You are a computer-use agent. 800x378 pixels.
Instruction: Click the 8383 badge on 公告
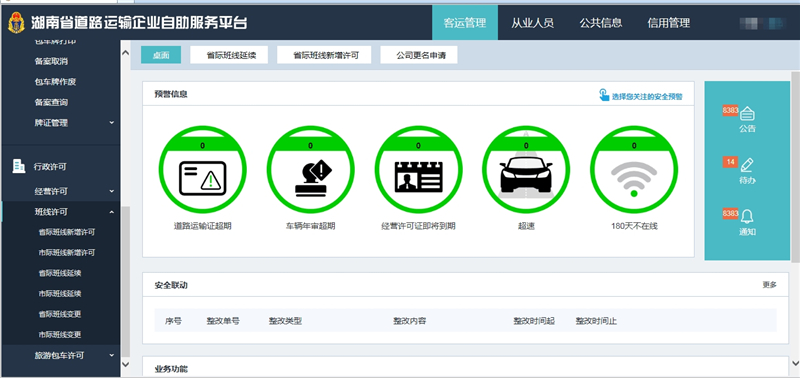(x=730, y=110)
